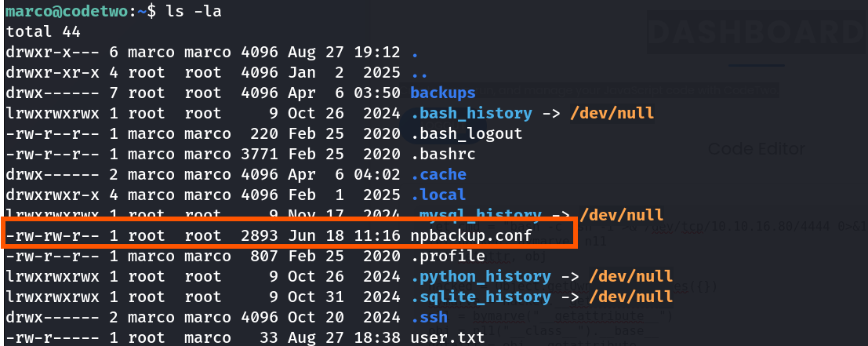Click timestamp 18:38 on user.txt row
Viewport: 868px width, 346px height.
[x=377, y=337]
